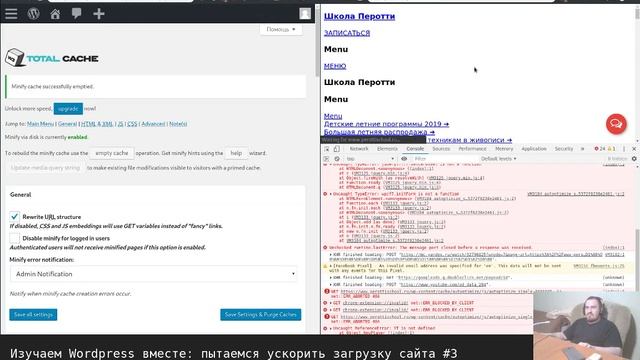Click the plus icon to add new
The width and height of the screenshot is (640, 360).
tap(99, 14)
